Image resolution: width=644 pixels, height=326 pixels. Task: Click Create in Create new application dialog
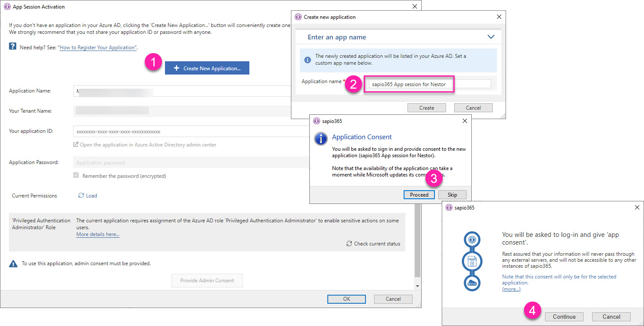427,108
